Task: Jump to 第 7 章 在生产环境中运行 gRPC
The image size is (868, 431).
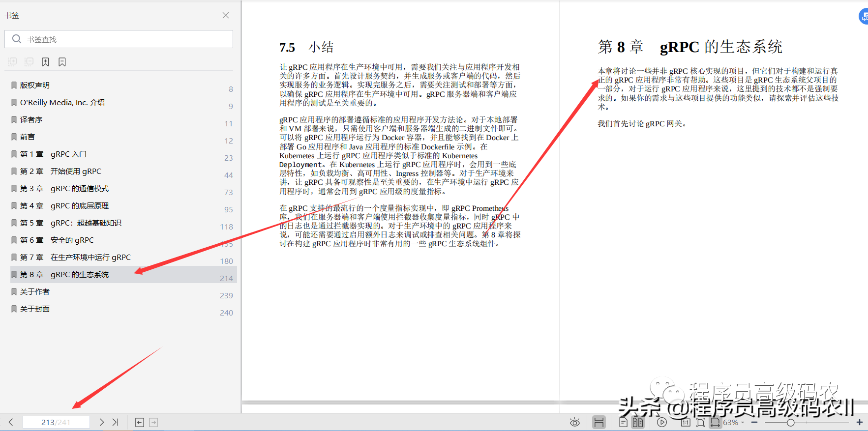Action: click(75, 257)
